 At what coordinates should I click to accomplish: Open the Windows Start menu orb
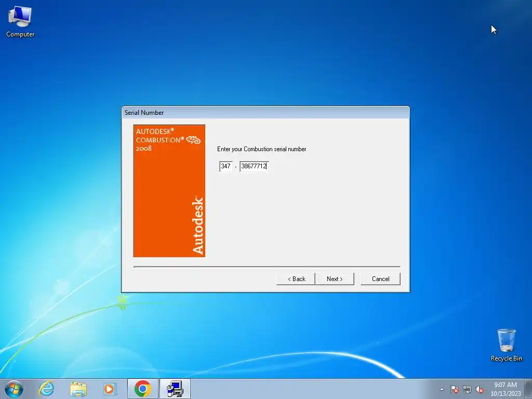[14, 389]
